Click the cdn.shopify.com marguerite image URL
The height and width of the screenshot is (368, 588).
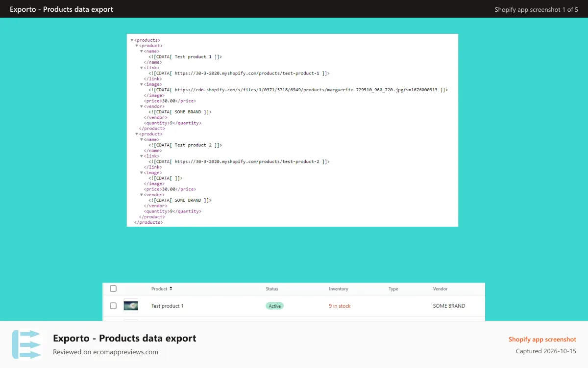click(x=306, y=90)
